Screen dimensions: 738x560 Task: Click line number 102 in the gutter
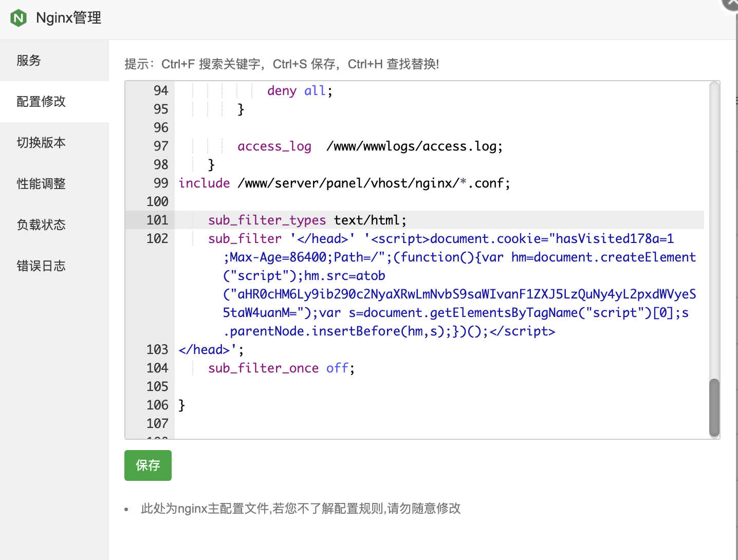[157, 239]
